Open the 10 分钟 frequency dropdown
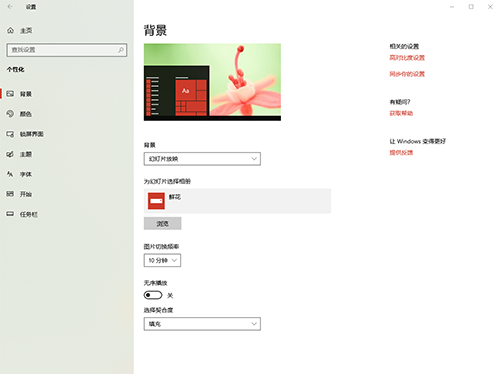This screenshot has height=374, width=500. tap(162, 260)
